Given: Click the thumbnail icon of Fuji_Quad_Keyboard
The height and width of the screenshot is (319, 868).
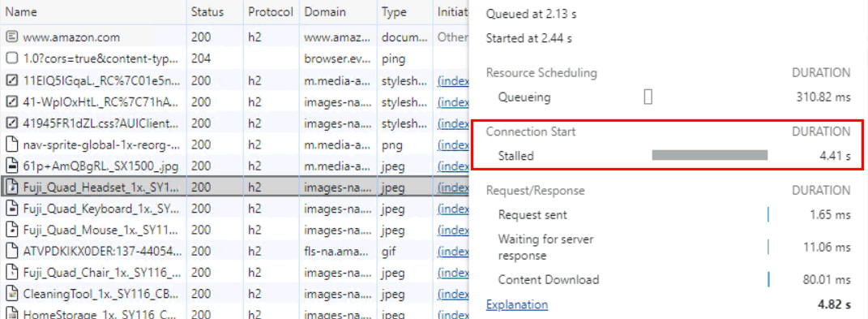Looking at the screenshot, I should pyautogui.click(x=11, y=209).
